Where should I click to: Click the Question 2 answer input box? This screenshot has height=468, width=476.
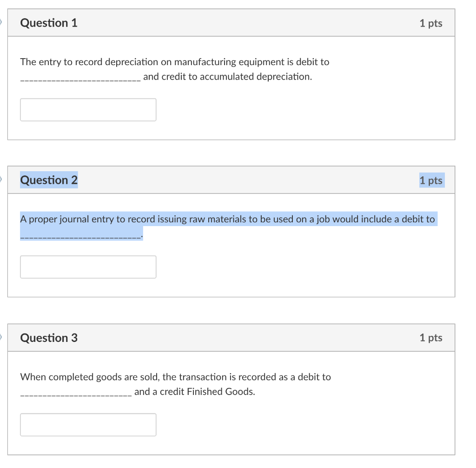click(88, 267)
